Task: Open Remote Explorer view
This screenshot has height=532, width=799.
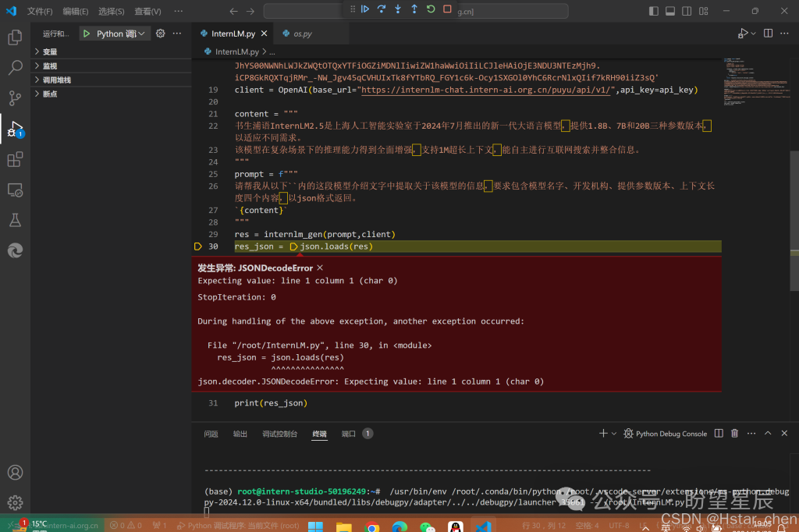Action: pyautogui.click(x=16, y=190)
